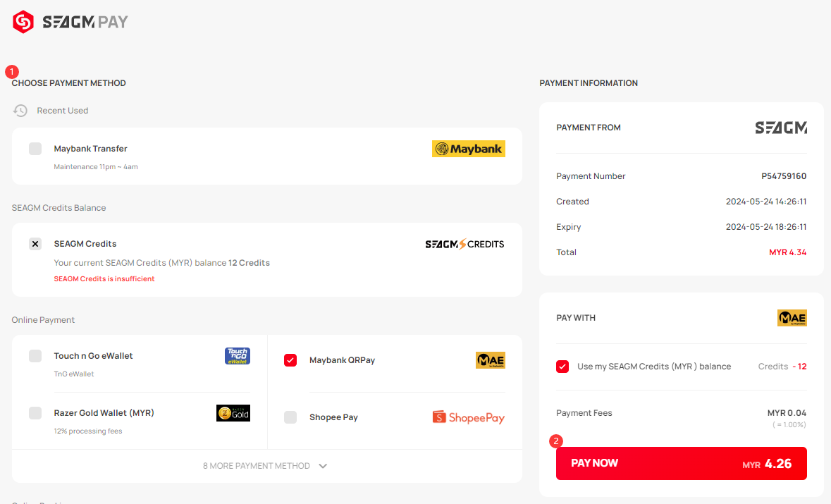
Task: Click the 'SEAGM Credits Balance' section label
Action: pos(59,208)
